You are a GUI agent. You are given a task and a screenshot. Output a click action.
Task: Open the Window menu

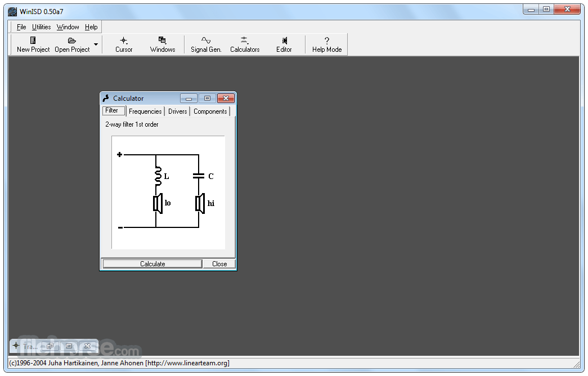click(x=68, y=27)
